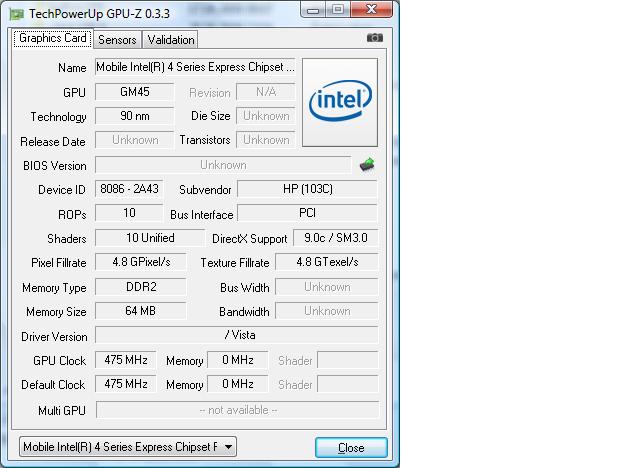Minimize the GPU-Z window
The image size is (640, 468).
313,10
